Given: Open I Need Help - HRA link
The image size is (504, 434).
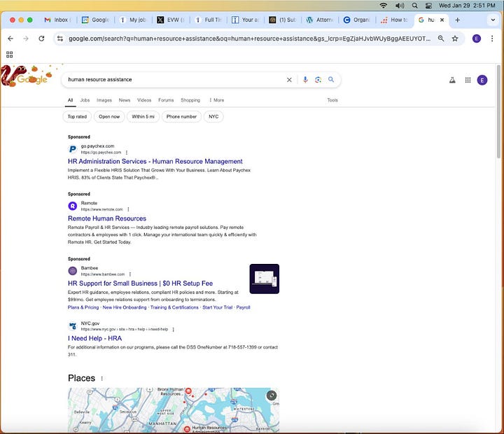Looking at the screenshot, I should pos(94,339).
